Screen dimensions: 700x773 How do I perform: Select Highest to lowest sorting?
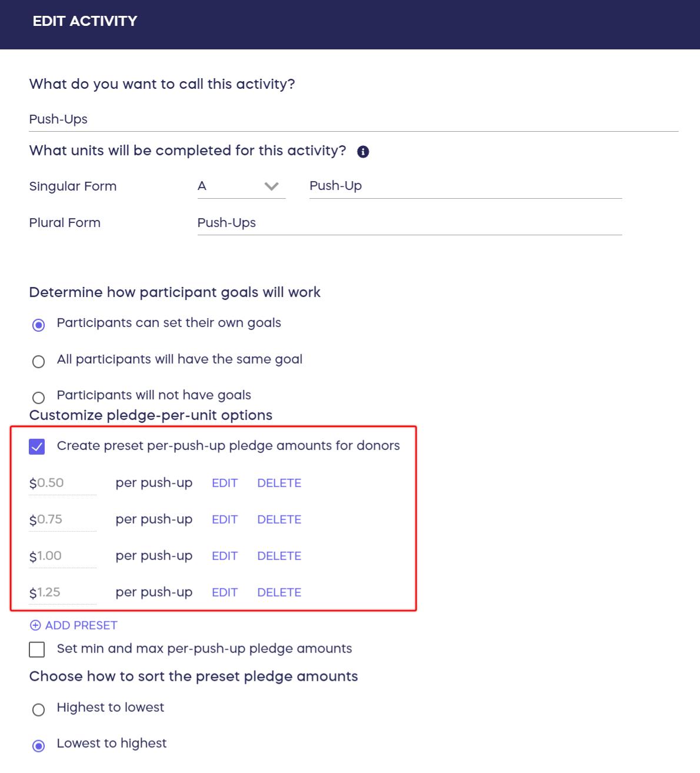39,710
